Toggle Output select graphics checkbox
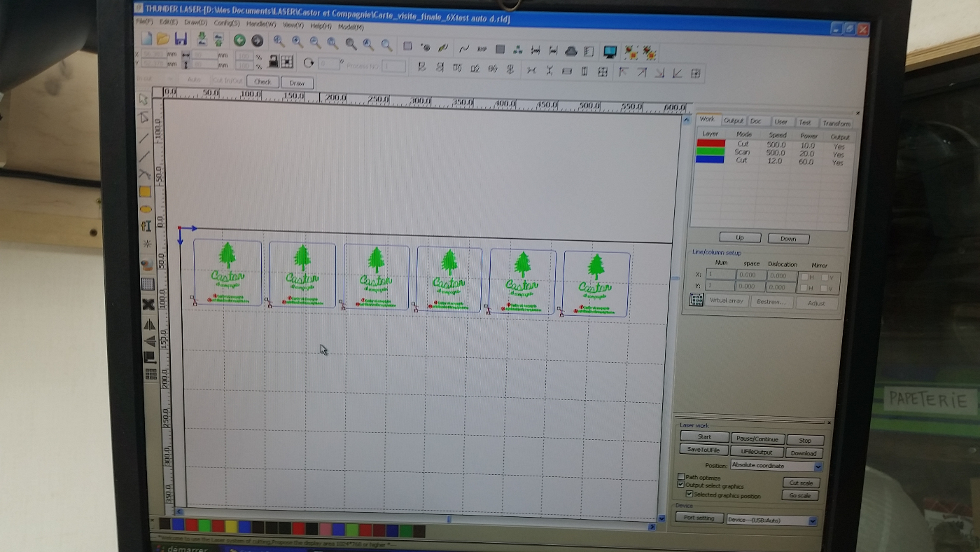The image size is (980, 552). coord(681,485)
